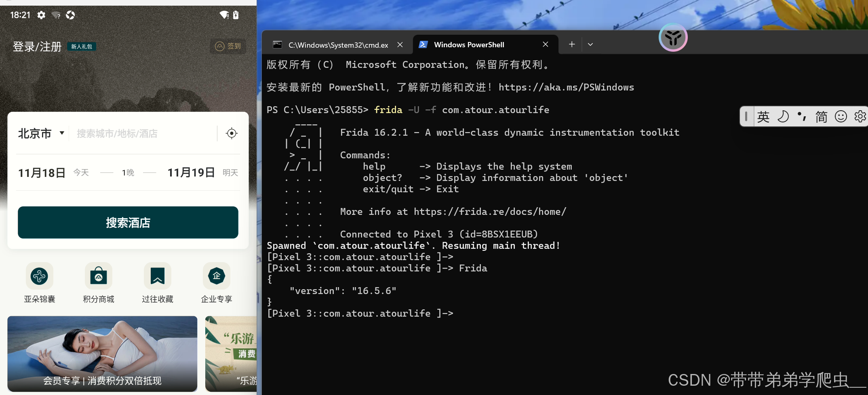Image resolution: width=868 pixels, height=395 pixels.
Task: Tap the Wi-Fi unknown icon in status bar
Action: pyautogui.click(x=56, y=15)
